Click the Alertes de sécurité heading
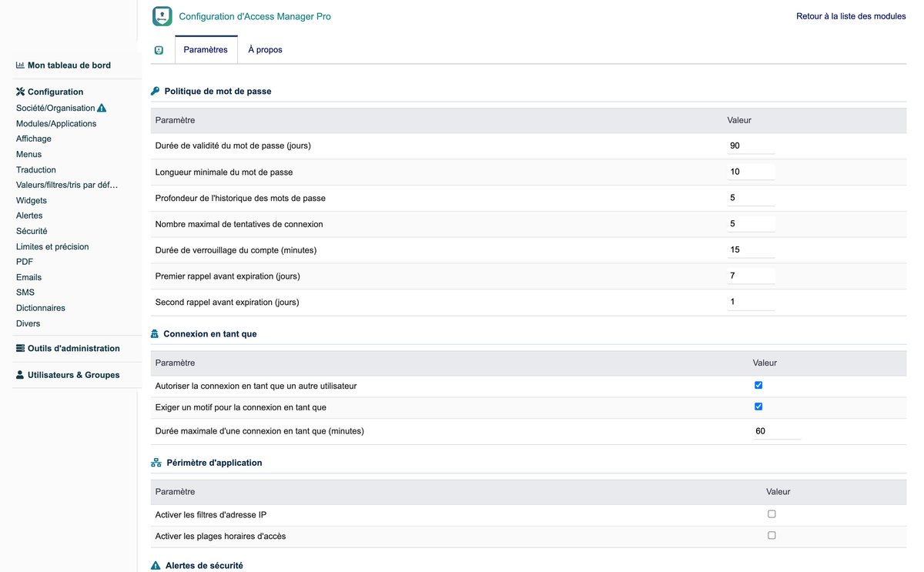The image size is (924, 572). point(204,566)
